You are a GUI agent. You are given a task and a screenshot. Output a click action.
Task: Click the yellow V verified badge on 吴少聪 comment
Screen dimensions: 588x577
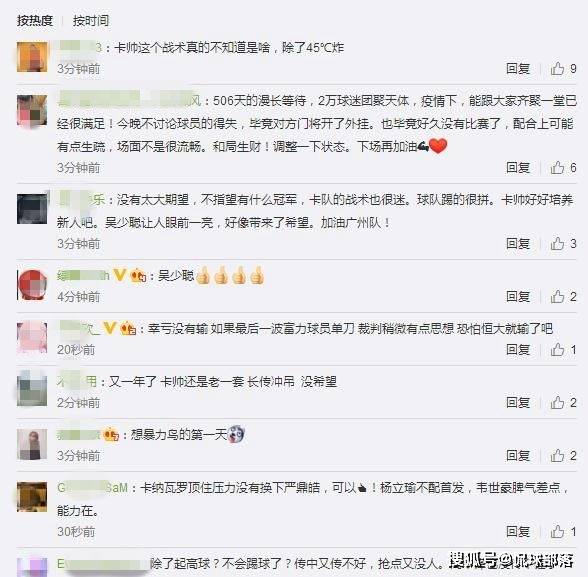pyautogui.click(x=119, y=276)
